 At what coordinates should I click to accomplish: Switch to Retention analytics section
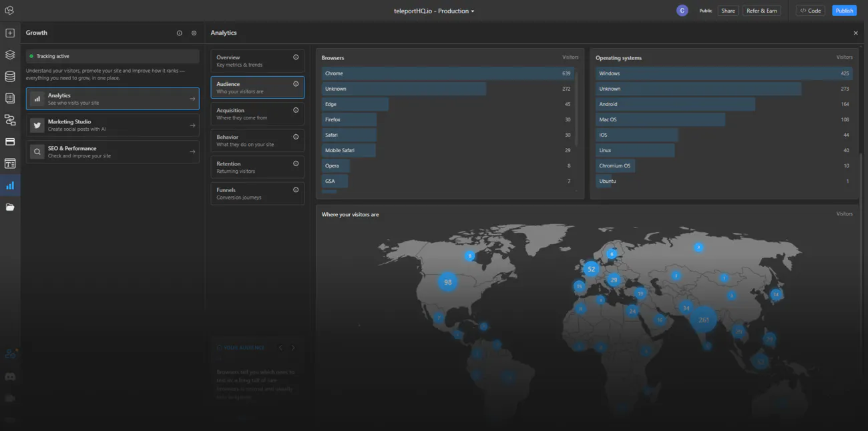click(257, 167)
